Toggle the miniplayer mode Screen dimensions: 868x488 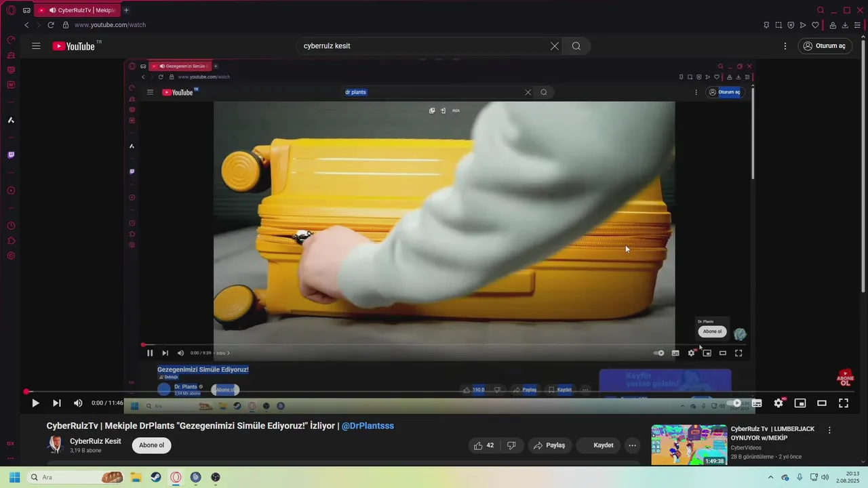(800, 403)
